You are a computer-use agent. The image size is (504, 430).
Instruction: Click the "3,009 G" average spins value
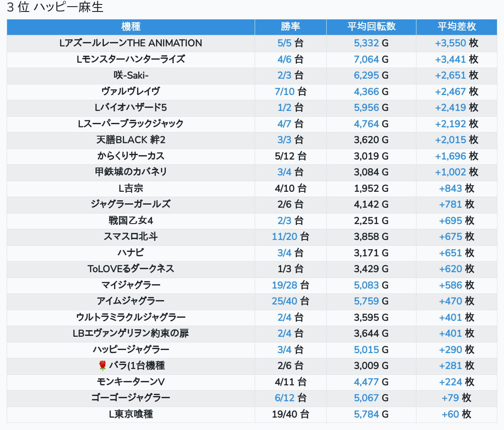click(371, 366)
